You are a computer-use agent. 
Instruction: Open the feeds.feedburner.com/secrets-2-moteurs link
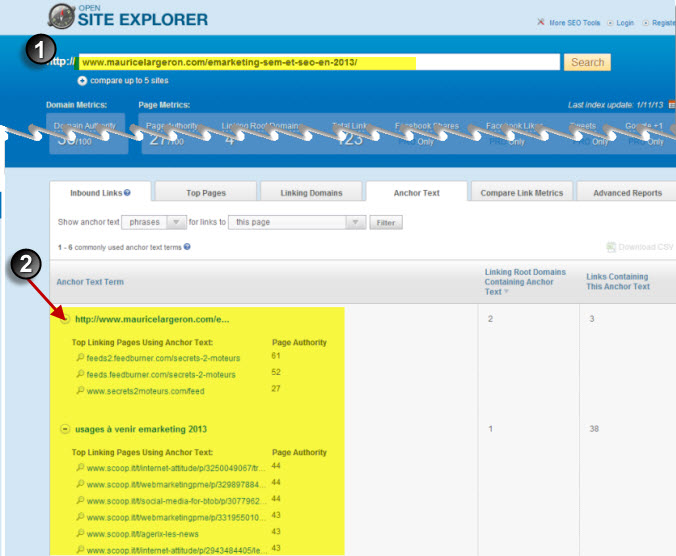[161, 375]
